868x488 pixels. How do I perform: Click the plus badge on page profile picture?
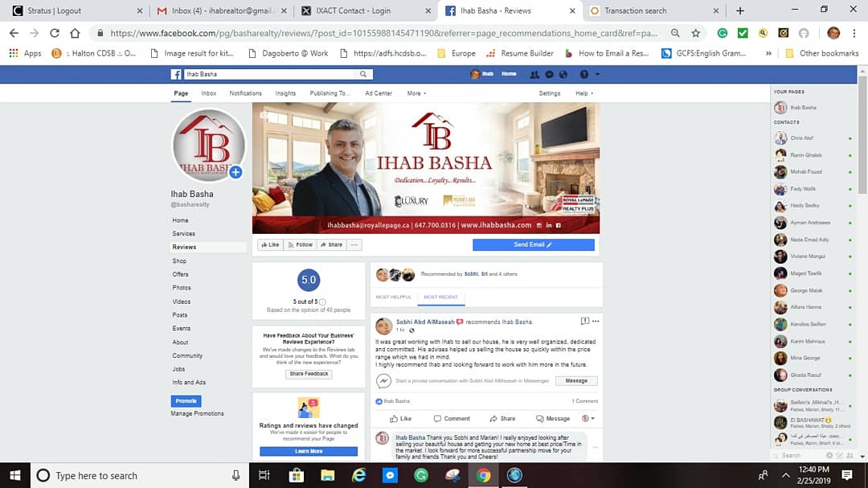coord(235,172)
